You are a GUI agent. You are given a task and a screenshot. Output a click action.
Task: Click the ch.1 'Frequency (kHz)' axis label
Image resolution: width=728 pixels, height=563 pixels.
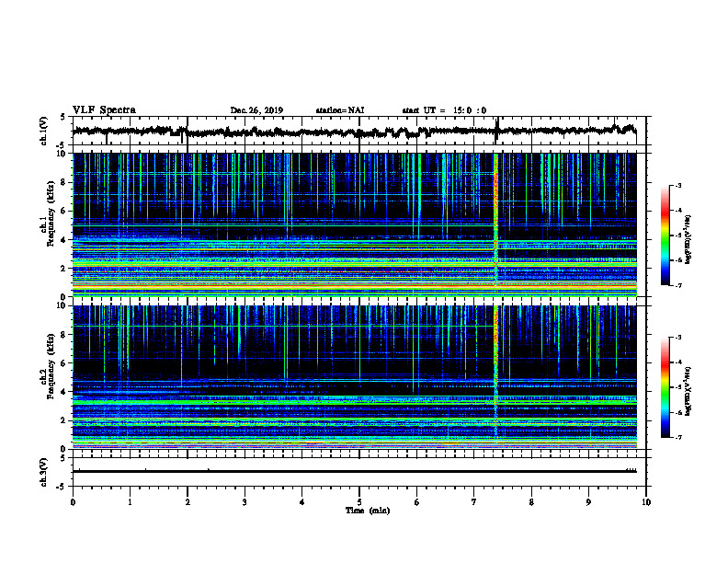coord(51,213)
